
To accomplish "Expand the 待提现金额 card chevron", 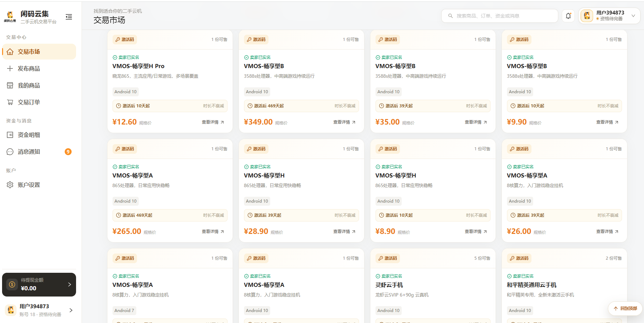I will tap(70, 284).
